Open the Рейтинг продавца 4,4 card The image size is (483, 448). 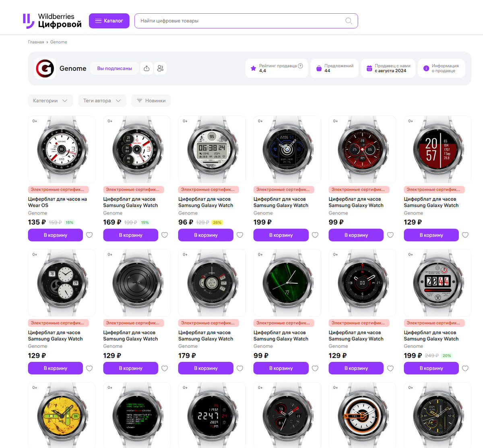[x=277, y=68]
